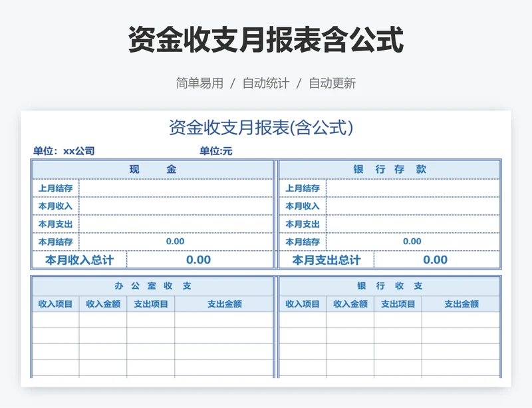Select the sheet title 资金收支月报表(含公式)
The width and height of the screenshot is (532, 408).
[261, 128]
